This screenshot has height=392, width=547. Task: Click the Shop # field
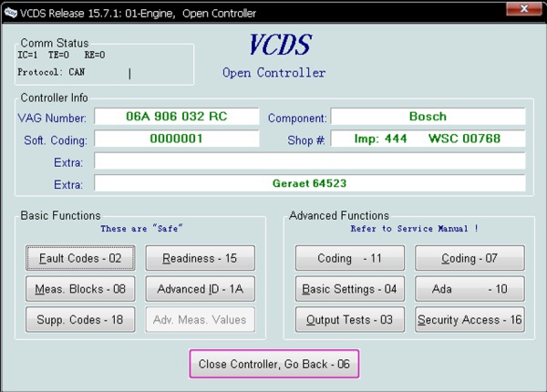(x=428, y=139)
